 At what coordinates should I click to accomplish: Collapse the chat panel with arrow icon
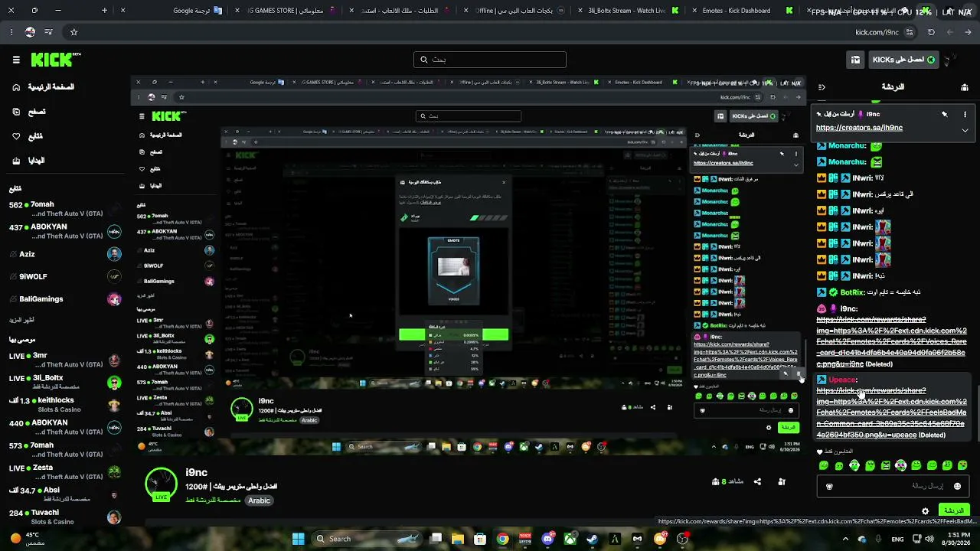822,87
